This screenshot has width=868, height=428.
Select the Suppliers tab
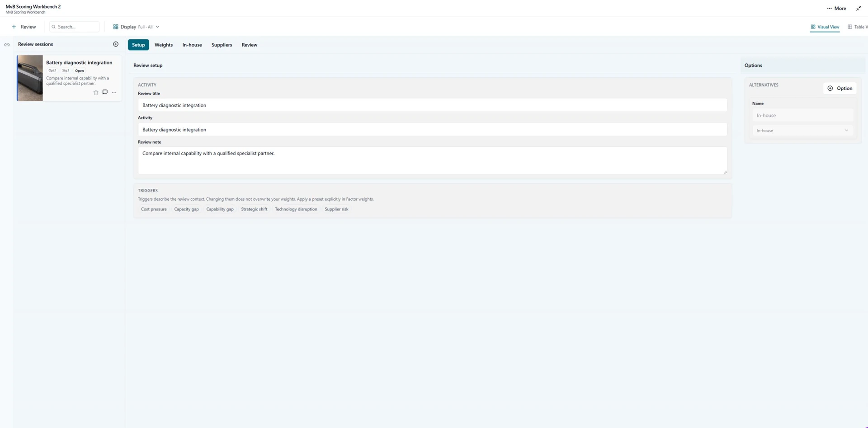click(x=222, y=45)
